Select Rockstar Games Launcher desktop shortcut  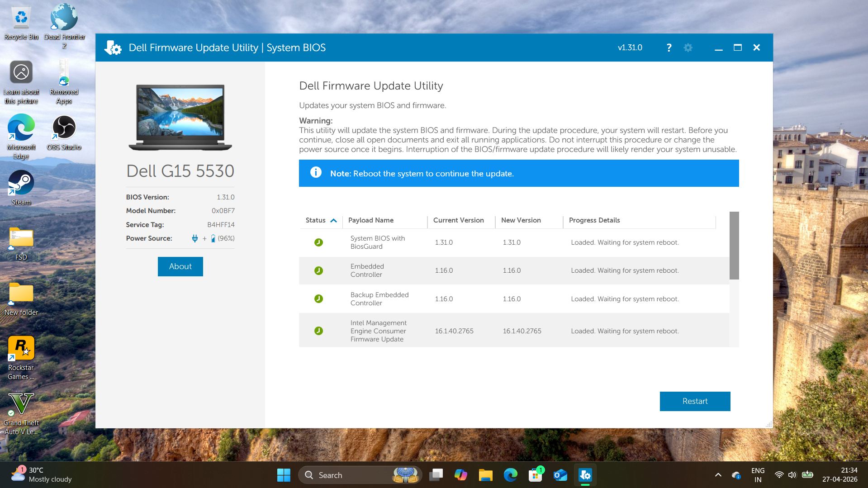[21, 358]
